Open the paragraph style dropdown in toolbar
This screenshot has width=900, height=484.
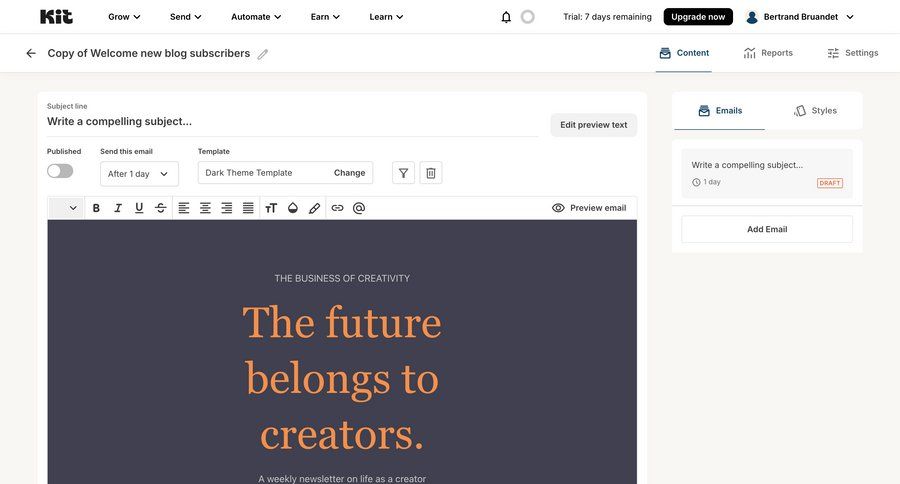click(x=66, y=208)
